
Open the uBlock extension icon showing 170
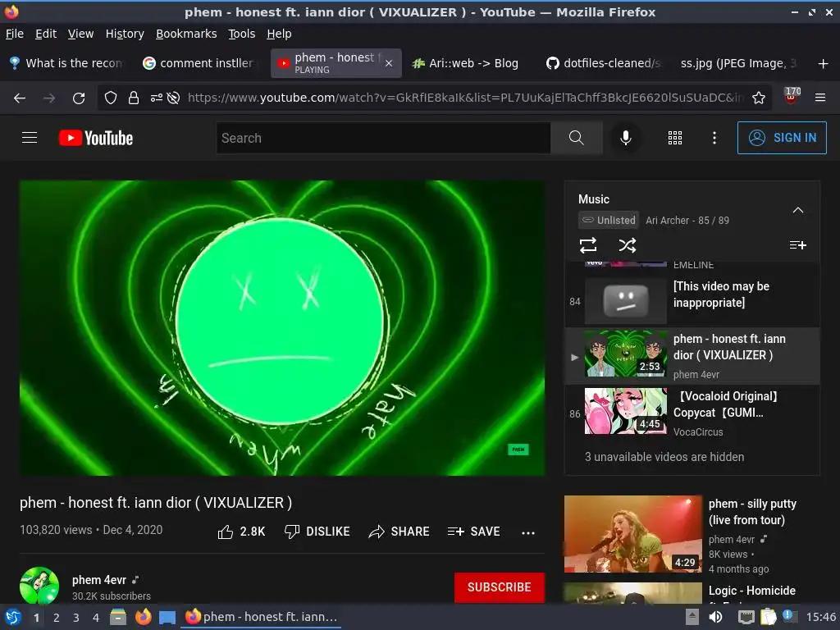pyautogui.click(x=792, y=96)
